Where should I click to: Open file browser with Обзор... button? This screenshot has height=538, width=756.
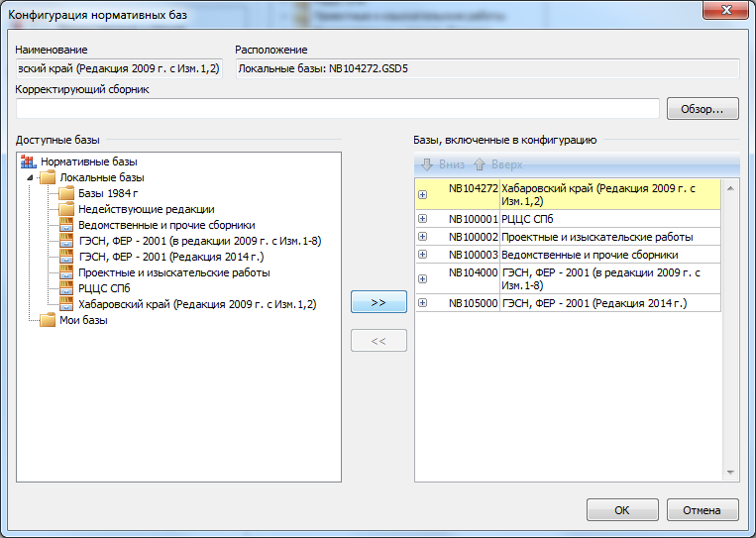pos(702,109)
